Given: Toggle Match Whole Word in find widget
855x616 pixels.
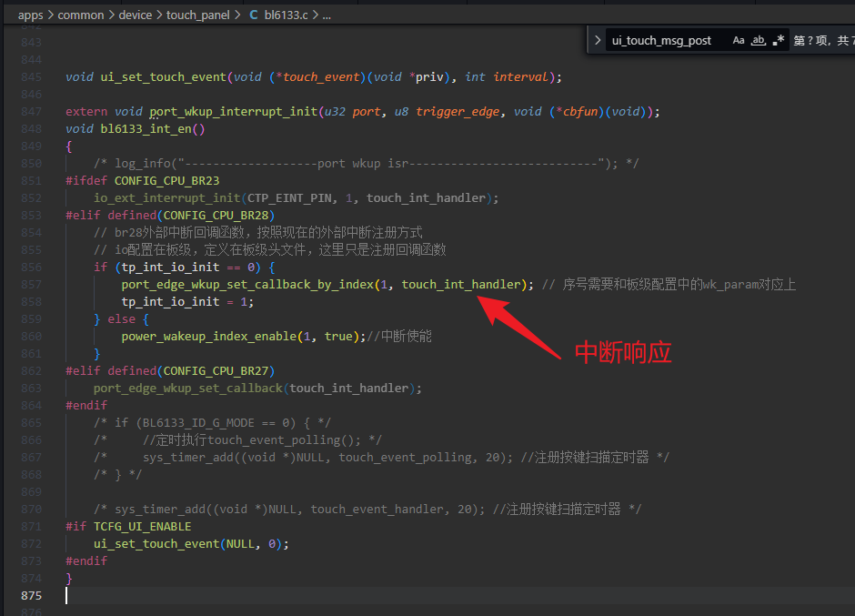Looking at the screenshot, I should click(759, 40).
